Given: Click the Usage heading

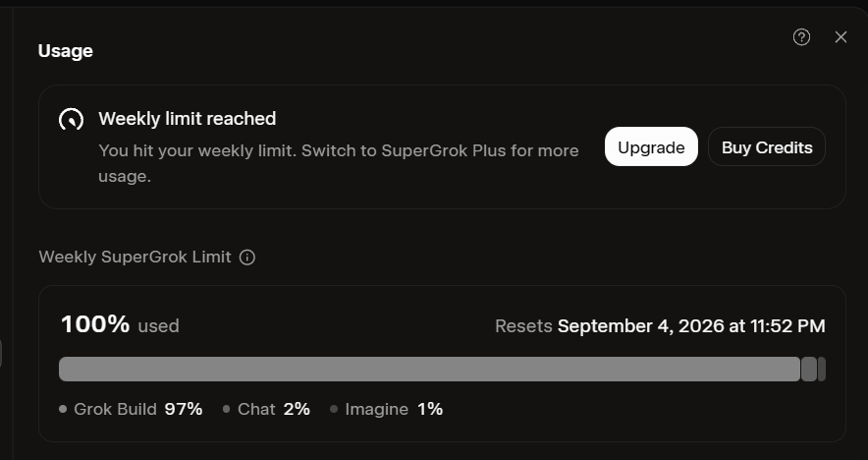Looking at the screenshot, I should (x=66, y=51).
